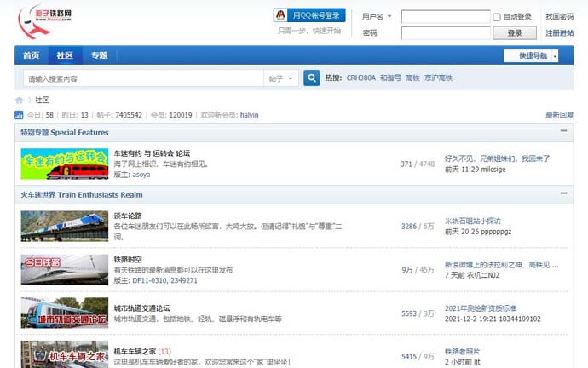Open the 首页 navigation tab
The image size is (588, 368).
[x=32, y=55]
